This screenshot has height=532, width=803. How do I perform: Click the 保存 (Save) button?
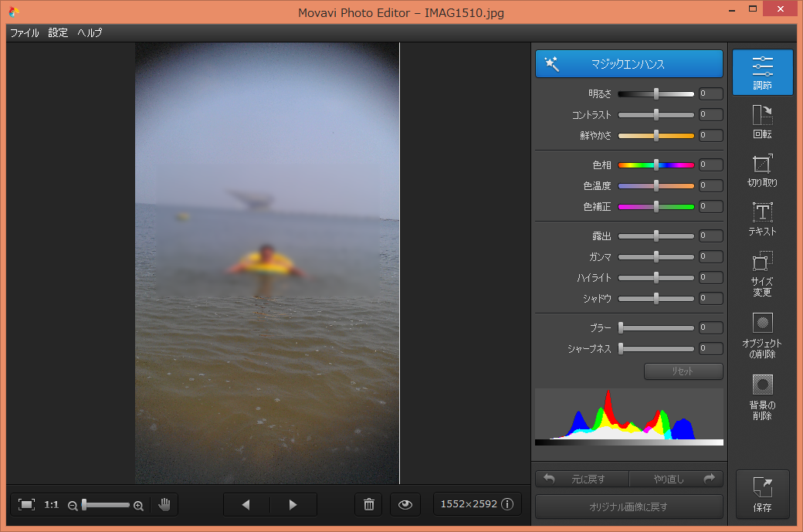point(763,494)
